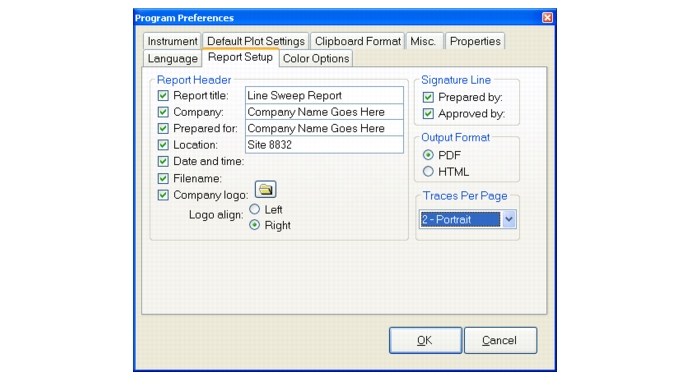This screenshot has width=688, height=386.
Task: Toggle the Approved by signature line
Action: click(428, 114)
